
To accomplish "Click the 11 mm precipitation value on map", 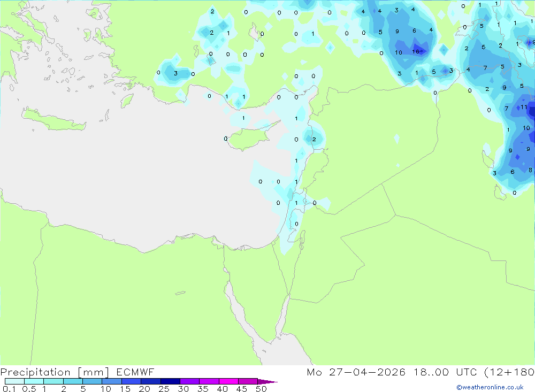I will click(x=524, y=107).
